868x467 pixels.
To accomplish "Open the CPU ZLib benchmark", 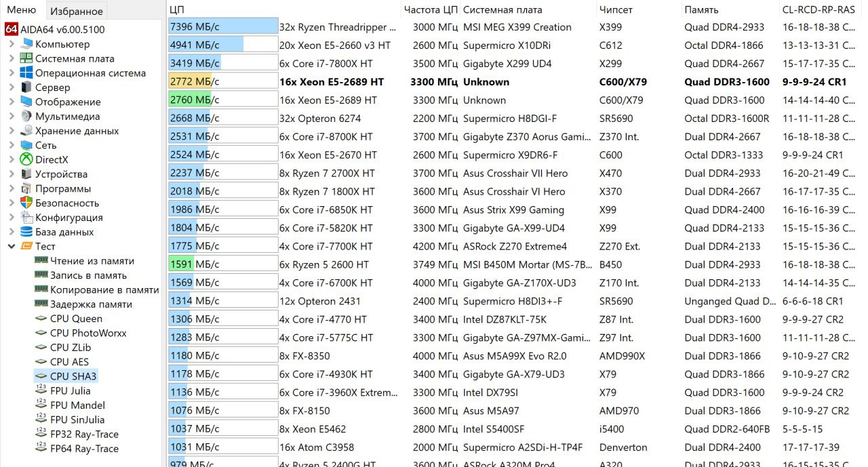I will pyautogui.click(x=70, y=347).
